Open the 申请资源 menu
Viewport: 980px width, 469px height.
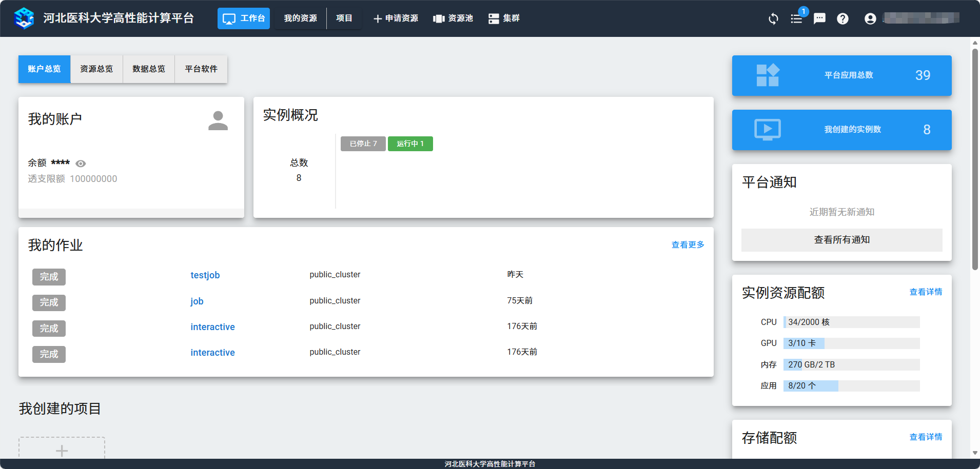(x=396, y=18)
